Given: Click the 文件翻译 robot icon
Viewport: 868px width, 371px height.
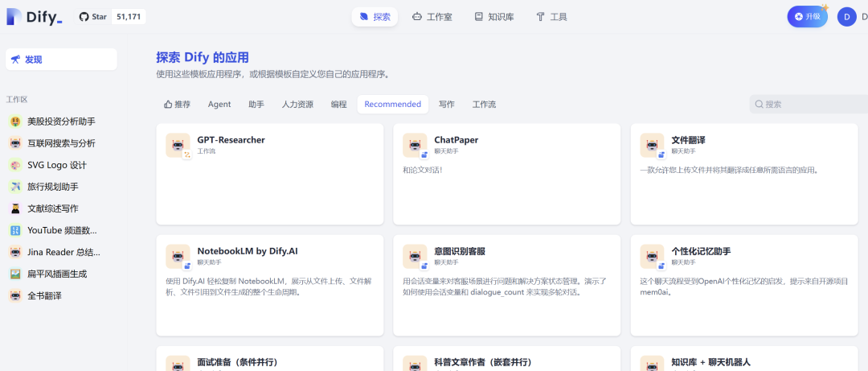Looking at the screenshot, I should pos(652,146).
